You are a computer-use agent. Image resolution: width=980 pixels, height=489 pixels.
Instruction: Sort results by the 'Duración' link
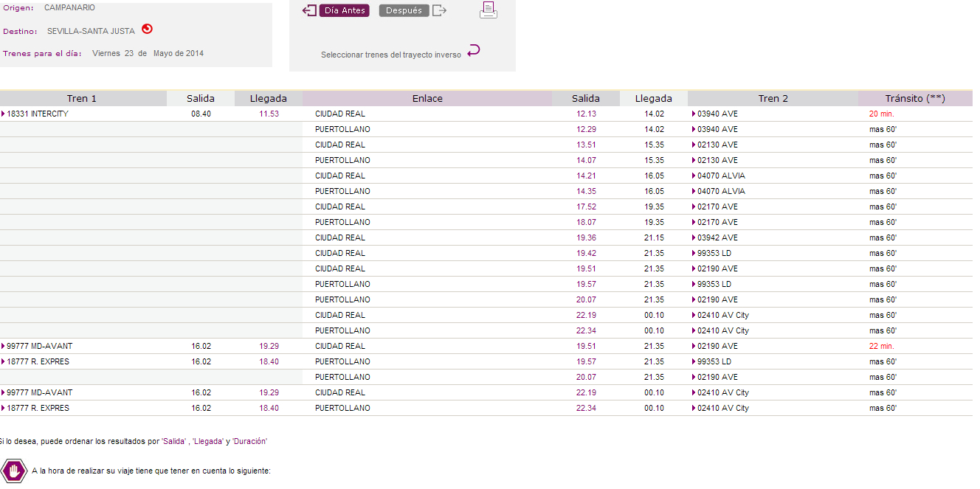(249, 441)
